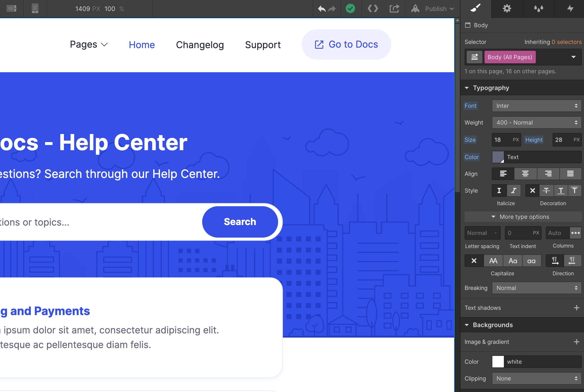Expand the More type options section
Screen dimensions: 584x392
click(x=523, y=217)
